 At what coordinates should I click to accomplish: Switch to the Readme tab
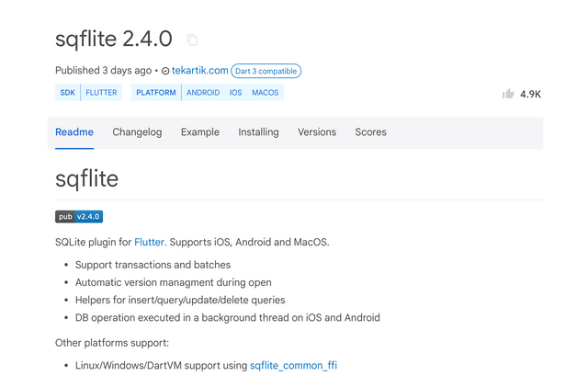pos(74,132)
